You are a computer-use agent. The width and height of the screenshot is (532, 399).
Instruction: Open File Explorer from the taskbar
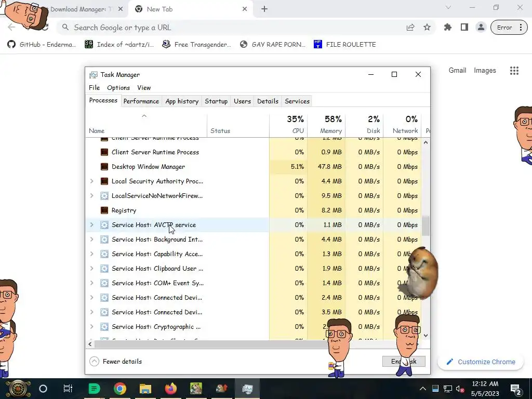pos(145,389)
